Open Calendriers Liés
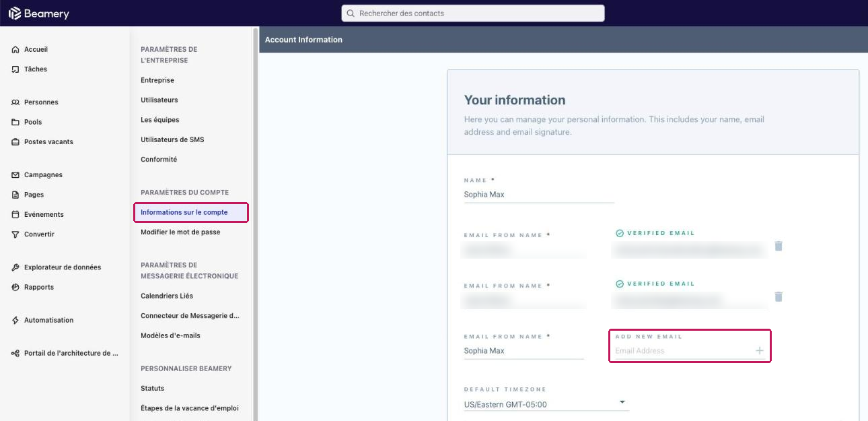Image resolution: width=868 pixels, height=421 pixels. (167, 296)
